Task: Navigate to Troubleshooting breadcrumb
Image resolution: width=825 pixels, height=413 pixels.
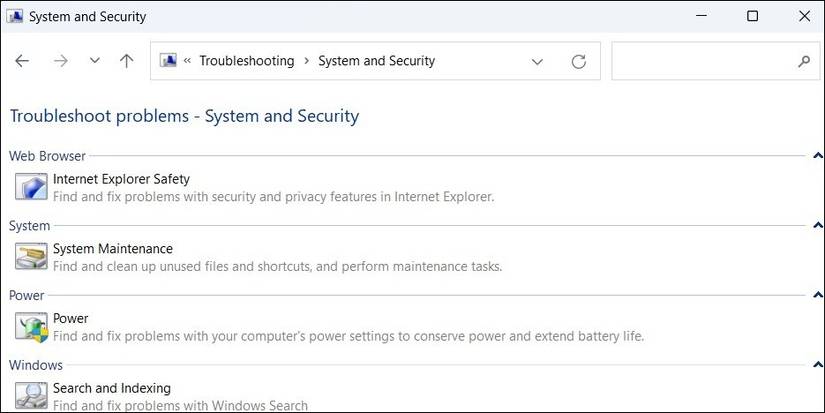Action: pyautogui.click(x=246, y=61)
